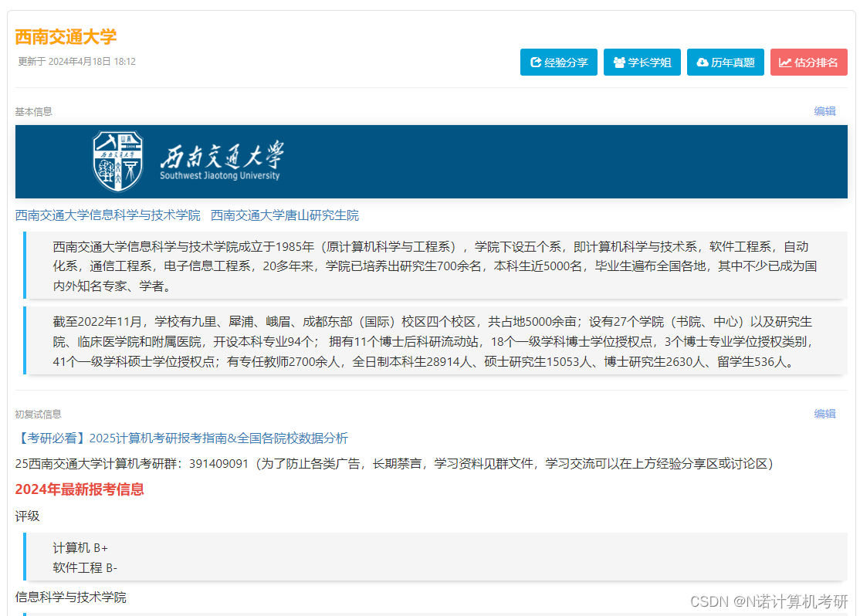The width and height of the screenshot is (860, 616).
Task: Click the people icon in 学长学姐
Action: (x=619, y=63)
